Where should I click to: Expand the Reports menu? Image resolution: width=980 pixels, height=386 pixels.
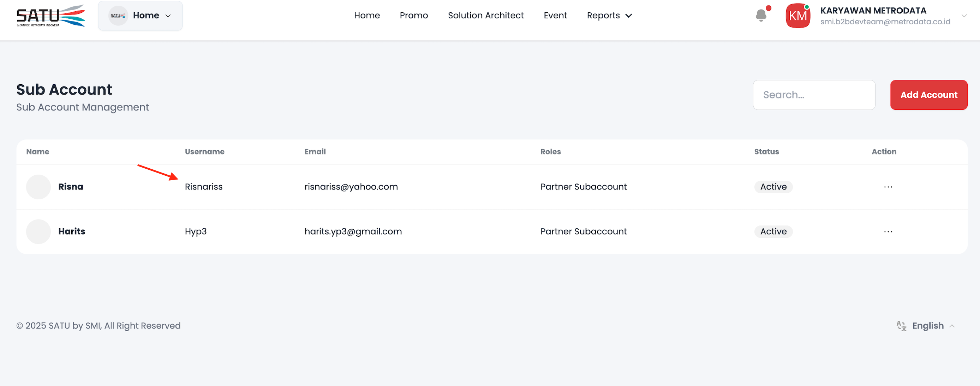click(x=609, y=16)
